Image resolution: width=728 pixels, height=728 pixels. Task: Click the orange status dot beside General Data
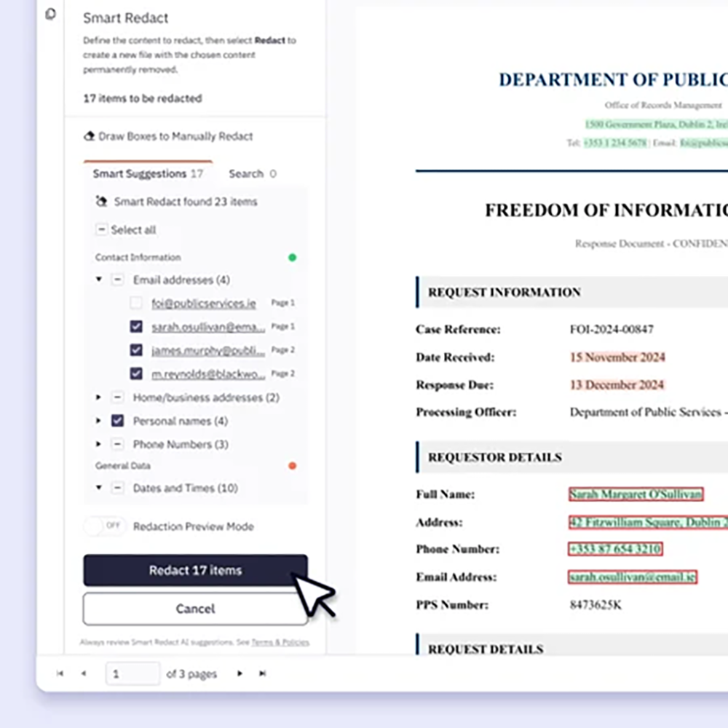pos(292,465)
